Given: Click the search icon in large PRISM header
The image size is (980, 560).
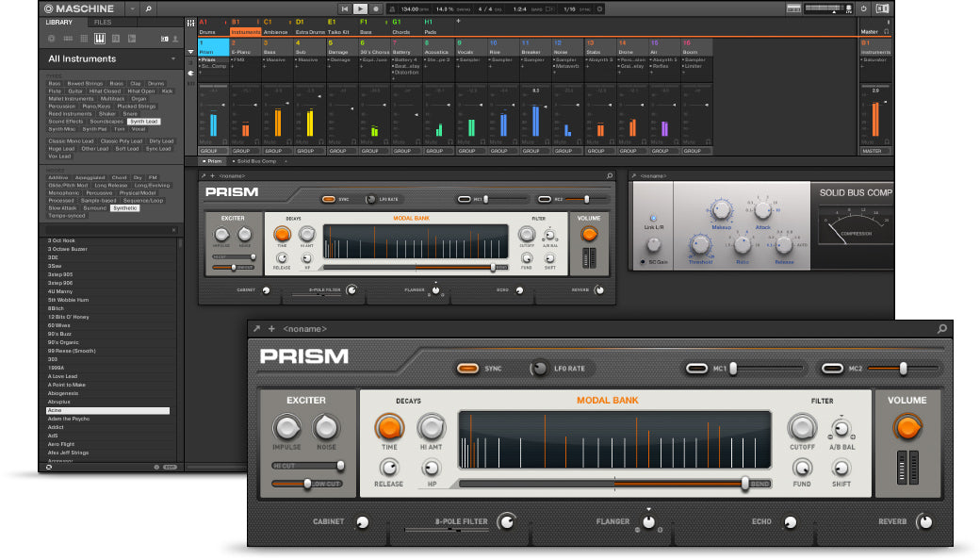Looking at the screenshot, I should 942,329.
